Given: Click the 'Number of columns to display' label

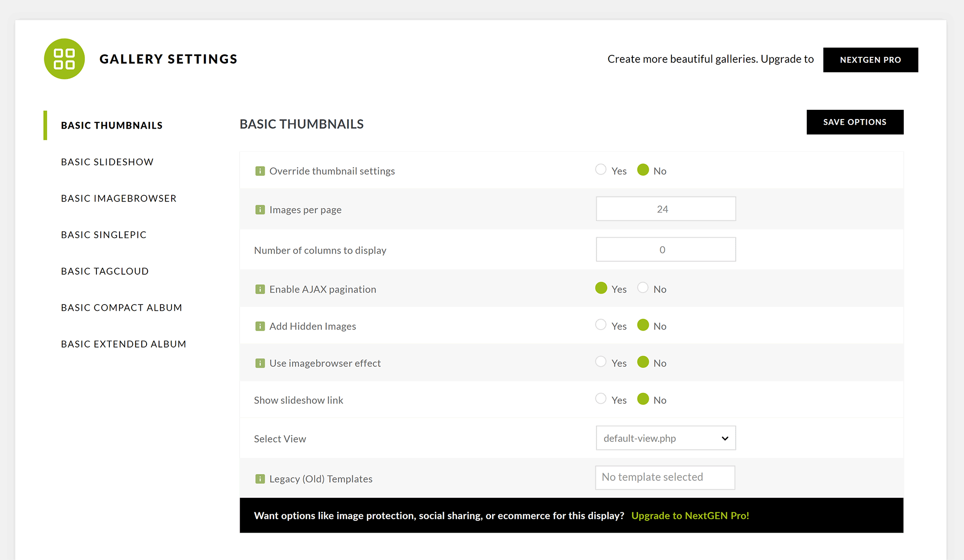Looking at the screenshot, I should tap(320, 251).
